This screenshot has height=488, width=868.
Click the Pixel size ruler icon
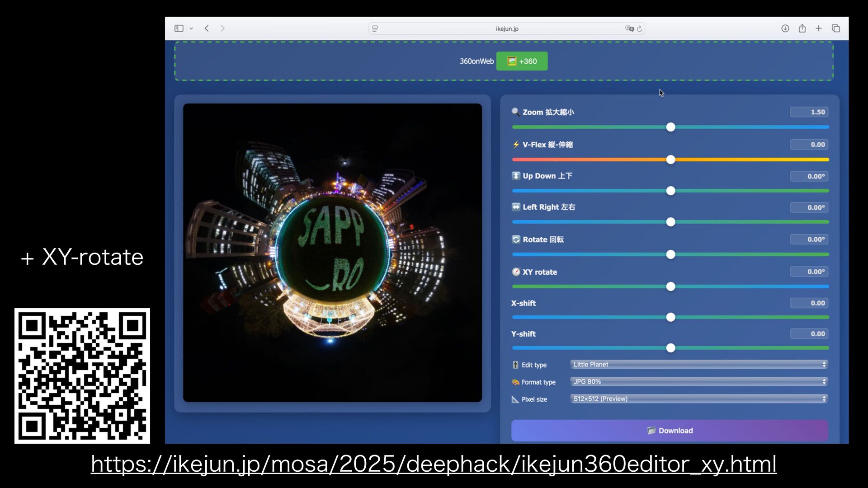point(515,399)
